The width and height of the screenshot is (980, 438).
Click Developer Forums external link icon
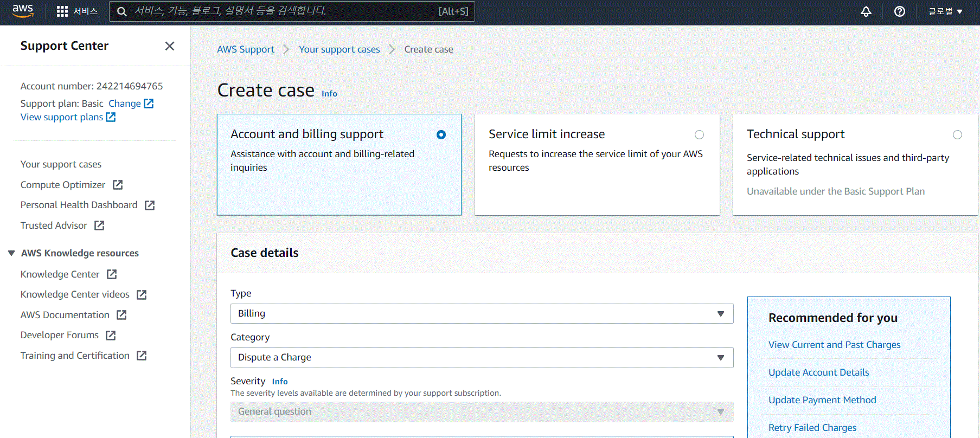(111, 335)
